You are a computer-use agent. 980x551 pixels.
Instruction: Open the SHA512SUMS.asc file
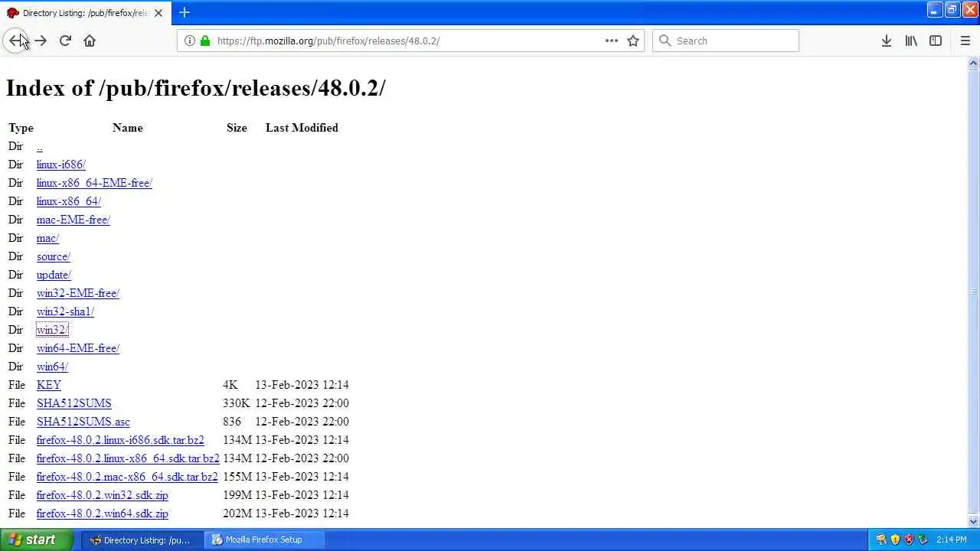pos(83,422)
